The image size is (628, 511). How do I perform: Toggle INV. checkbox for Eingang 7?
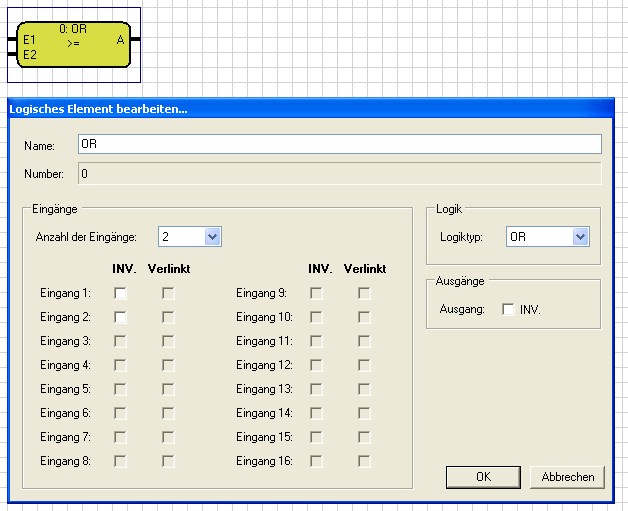coord(120,437)
